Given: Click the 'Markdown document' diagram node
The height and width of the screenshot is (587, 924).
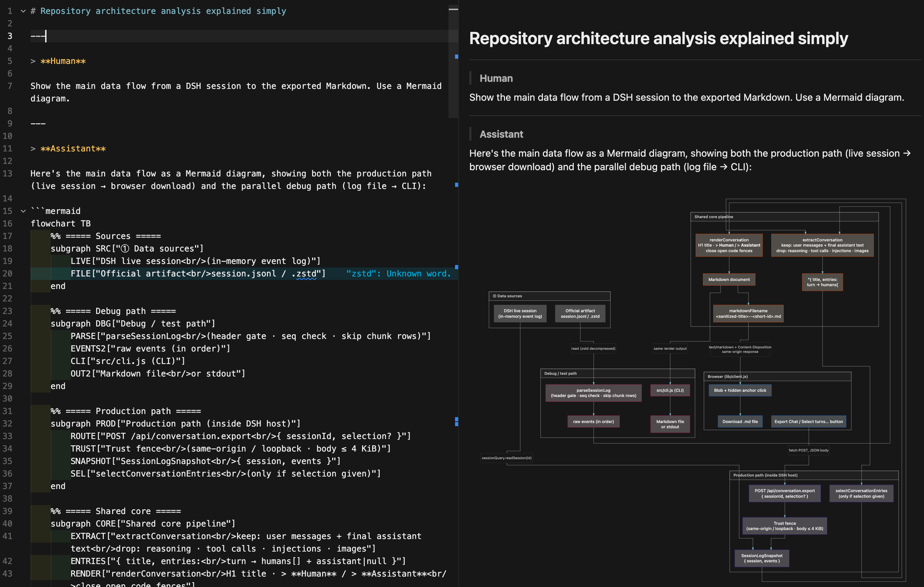Looking at the screenshot, I should coord(729,280).
